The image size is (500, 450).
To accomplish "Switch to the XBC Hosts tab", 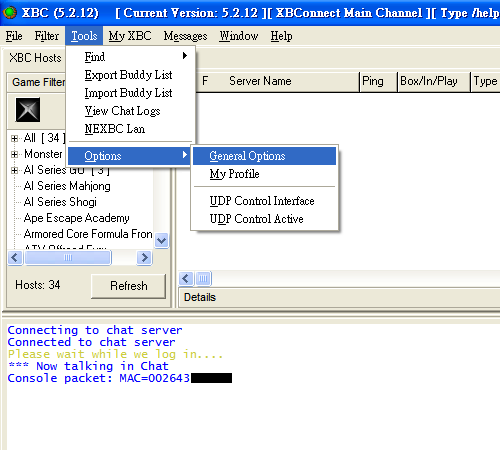I will click(x=35, y=58).
